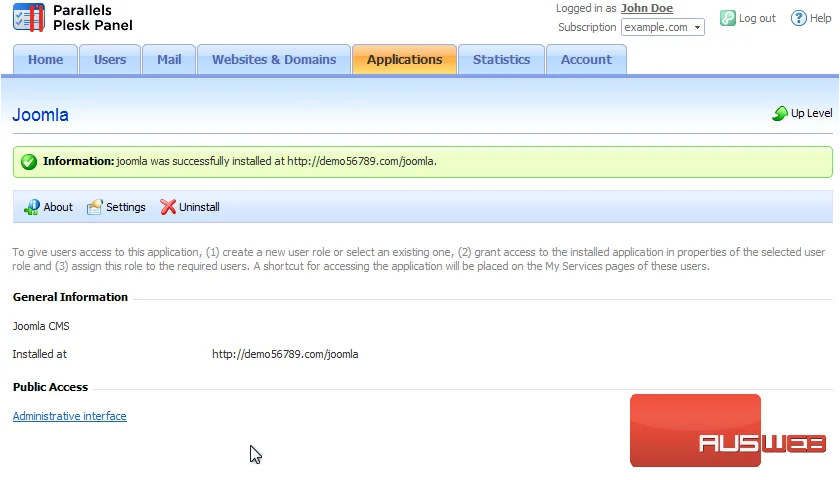
Task: Switch to the Home tab
Action: pos(46,59)
